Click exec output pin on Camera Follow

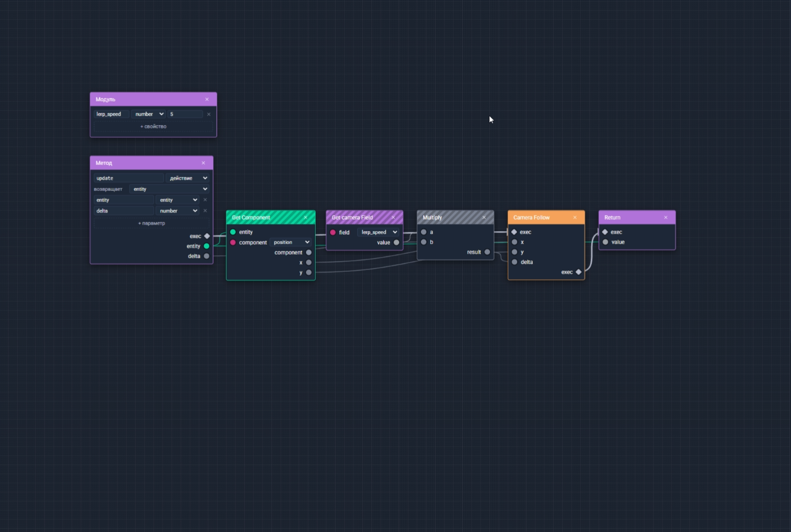click(578, 272)
